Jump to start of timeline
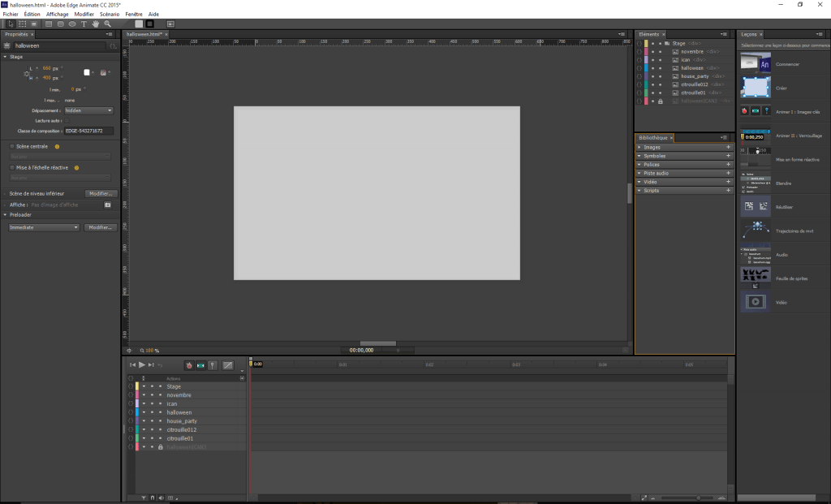This screenshot has height=504, width=831. tap(132, 364)
